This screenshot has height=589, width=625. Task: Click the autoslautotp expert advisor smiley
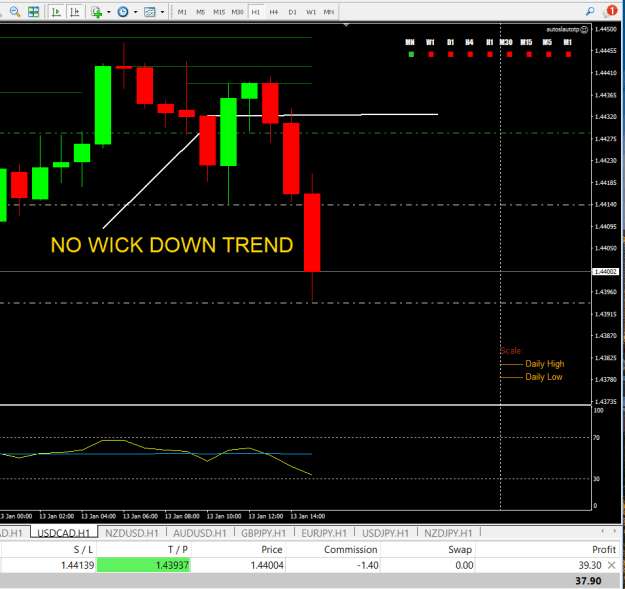(x=584, y=29)
